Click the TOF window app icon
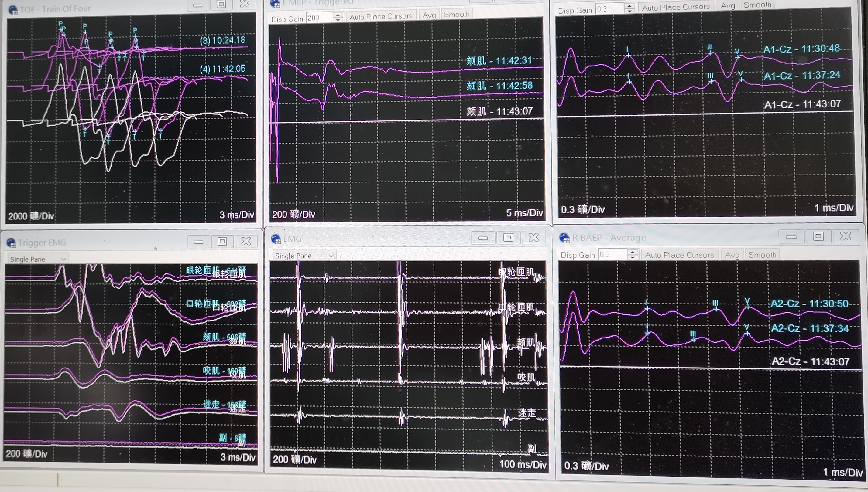The image size is (868, 492). click(x=13, y=10)
